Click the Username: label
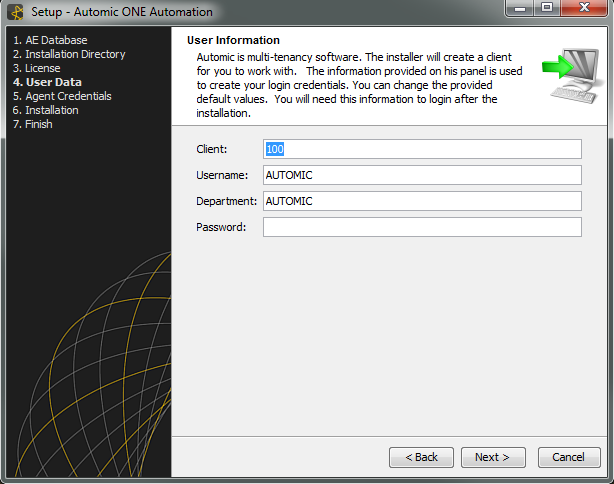Viewport: 614px width, 484px height. [222, 175]
